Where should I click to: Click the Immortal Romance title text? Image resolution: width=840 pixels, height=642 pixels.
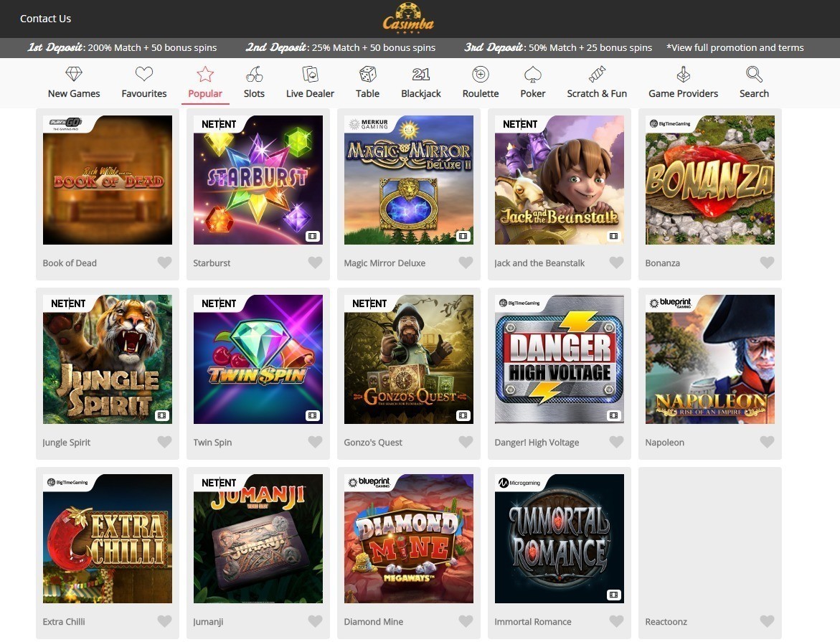pyautogui.click(x=532, y=622)
